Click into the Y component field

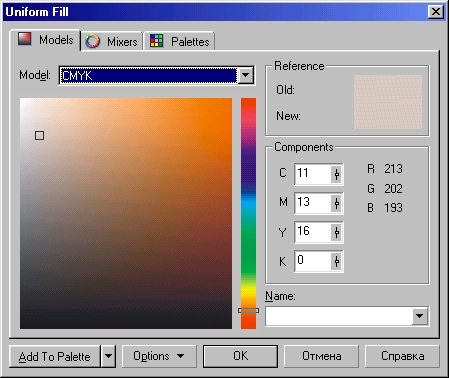(x=313, y=232)
